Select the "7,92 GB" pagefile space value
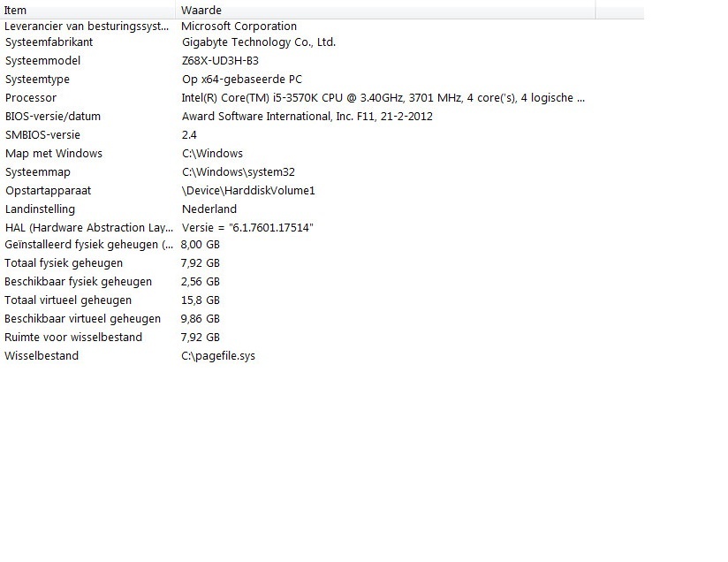 pos(200,338)
